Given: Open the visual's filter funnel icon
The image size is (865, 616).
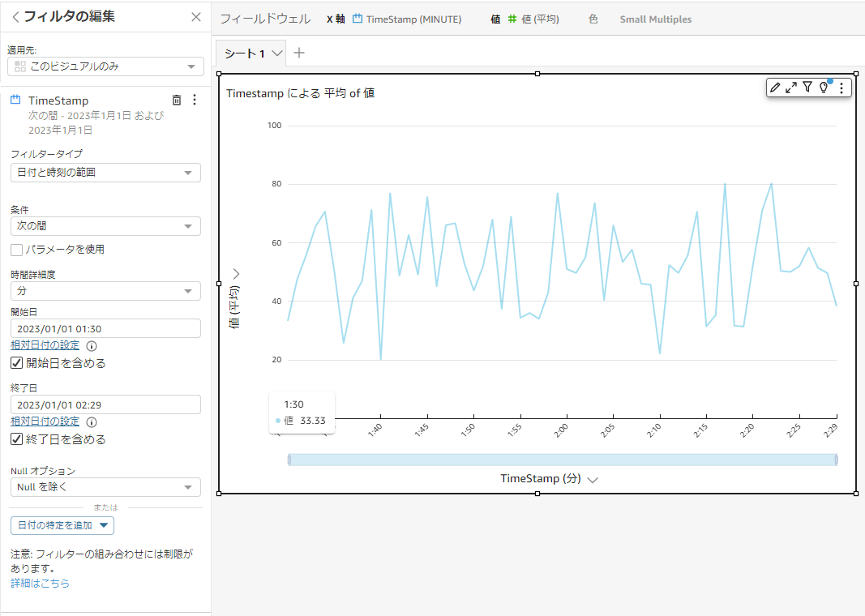Looking at the screenshot, I should (x=807, y=88).
